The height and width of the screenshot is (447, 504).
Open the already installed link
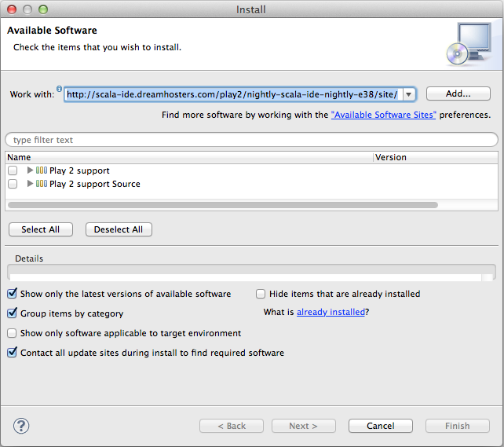click(331, 312)
